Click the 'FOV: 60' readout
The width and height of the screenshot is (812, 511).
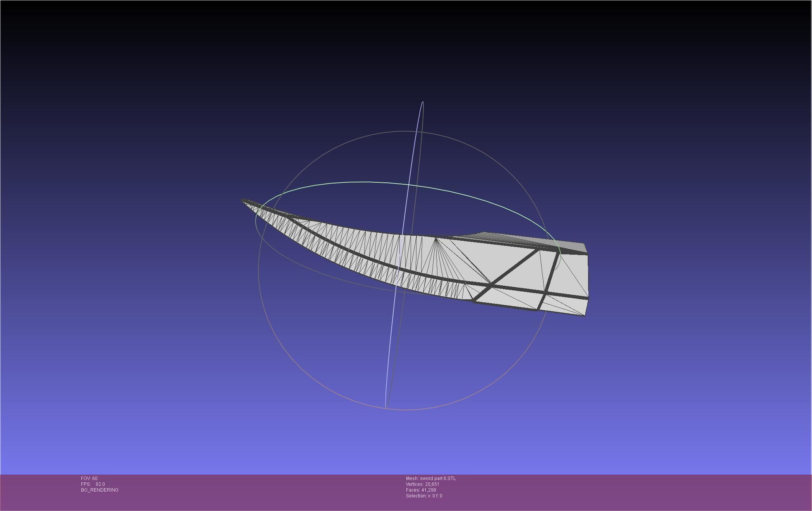tap(89, 478)
